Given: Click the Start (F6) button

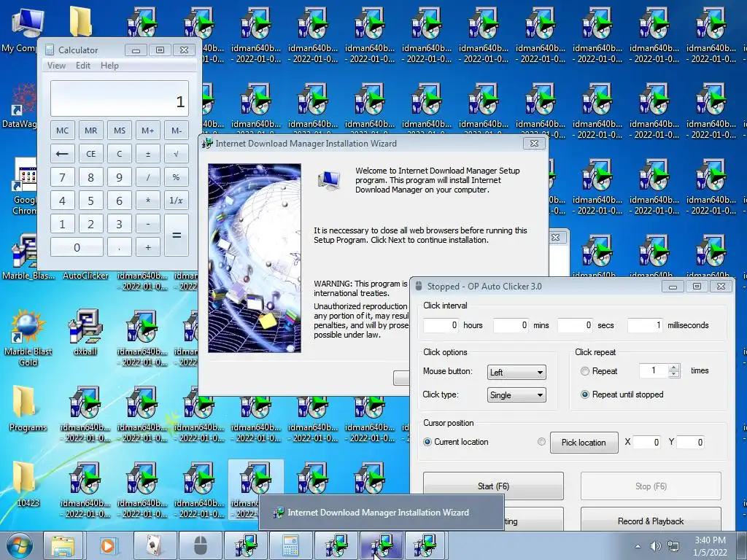Looking at the screenshot, I should click(494, 486).
